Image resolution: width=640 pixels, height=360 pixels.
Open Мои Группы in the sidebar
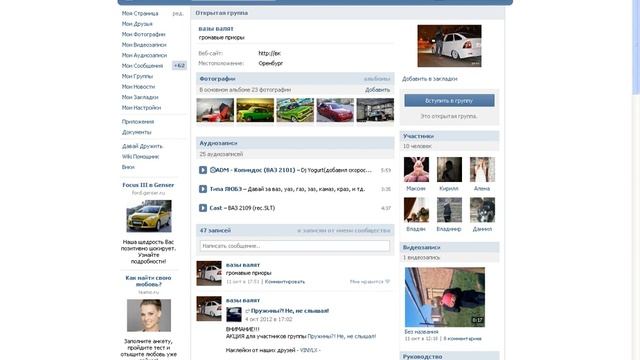137,76
